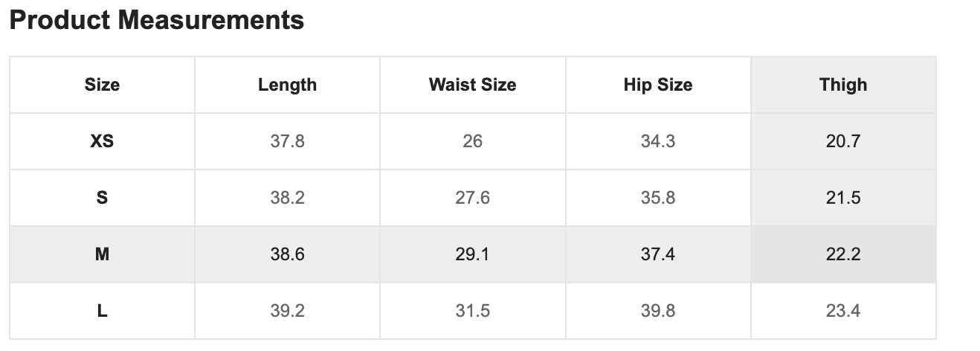Select the XS size row label
Image resolution: width=980 pixels, height=351 pixels.
coord(102,141)
